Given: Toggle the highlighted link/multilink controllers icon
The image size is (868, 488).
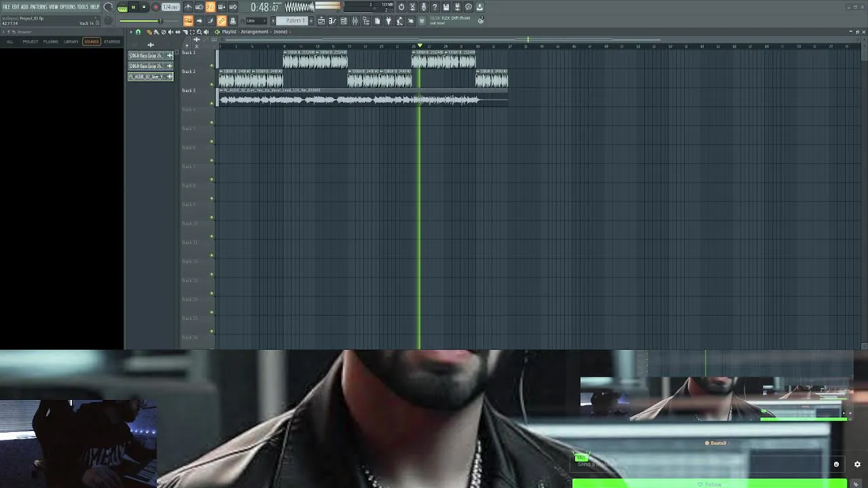Looking at the screenshot, I should (x=222, y=20).
